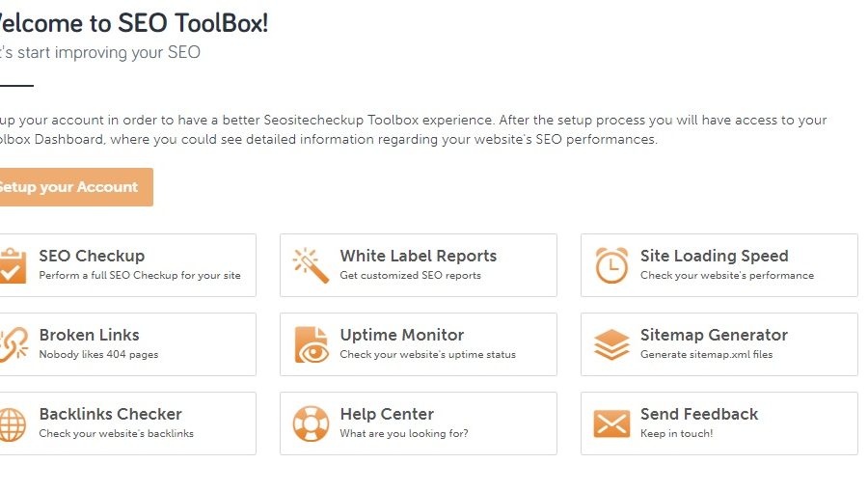The width and height of the screenshot is (868, 491).
Task: Choose Backlinks Checker heading
Action: click(x=111, y=414)
